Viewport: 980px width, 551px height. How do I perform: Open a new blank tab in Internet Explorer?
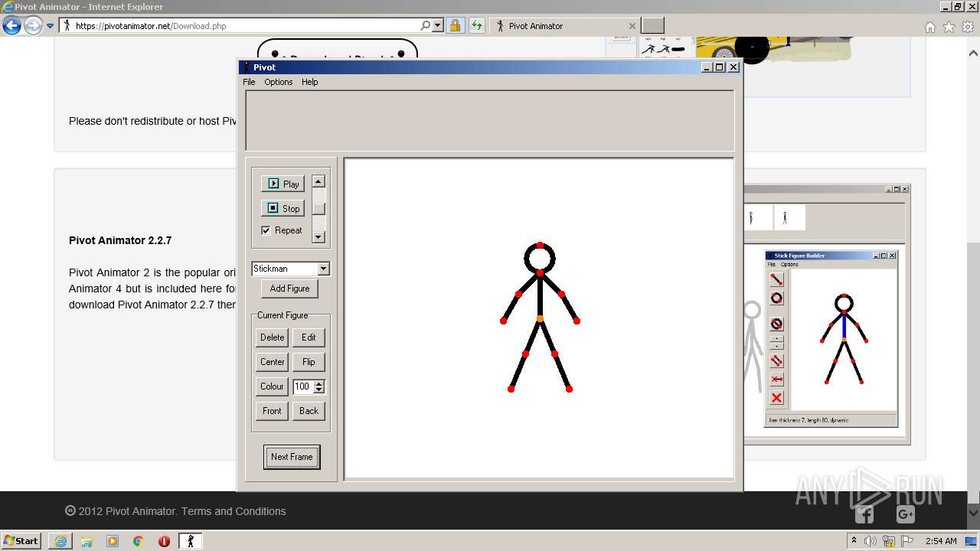coord(652,26)
